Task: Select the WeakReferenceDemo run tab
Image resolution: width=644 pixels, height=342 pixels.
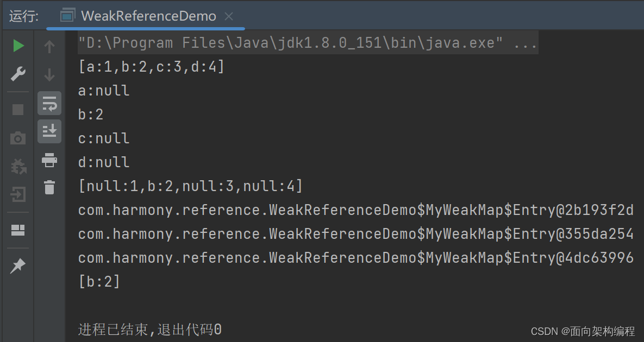Action: pos(147,16)
